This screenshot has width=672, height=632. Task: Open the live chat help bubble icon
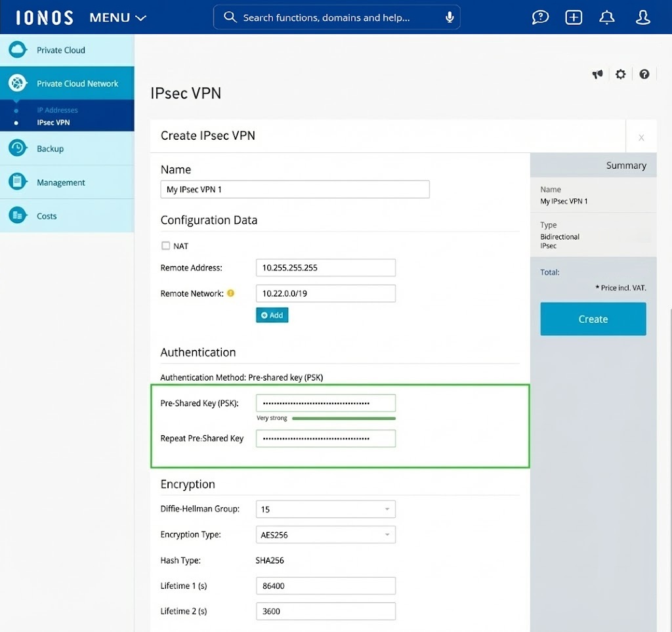pos(540,17)
